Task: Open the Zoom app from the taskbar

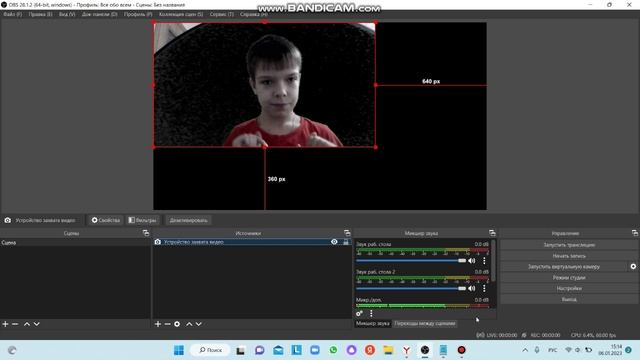Action: point(315,350)
